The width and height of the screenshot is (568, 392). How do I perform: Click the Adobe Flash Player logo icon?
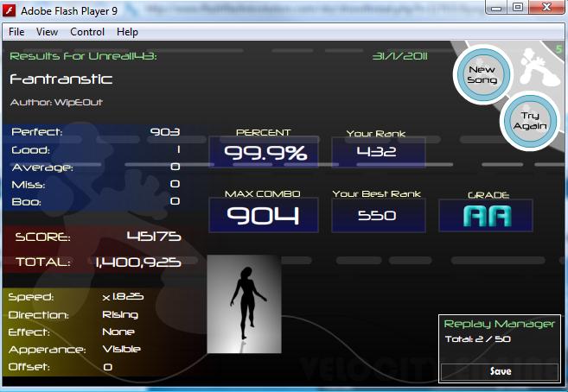tap(9, 10)
